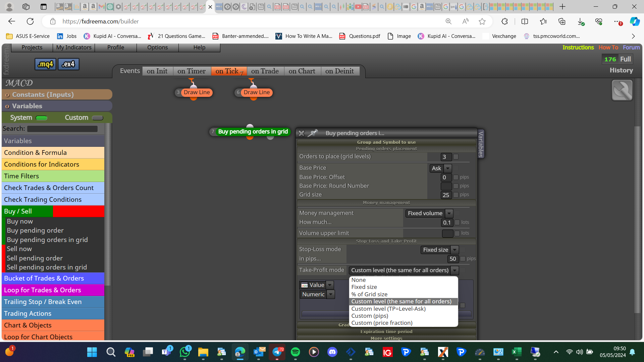Open browser downloads icon

tap(581, 21)
